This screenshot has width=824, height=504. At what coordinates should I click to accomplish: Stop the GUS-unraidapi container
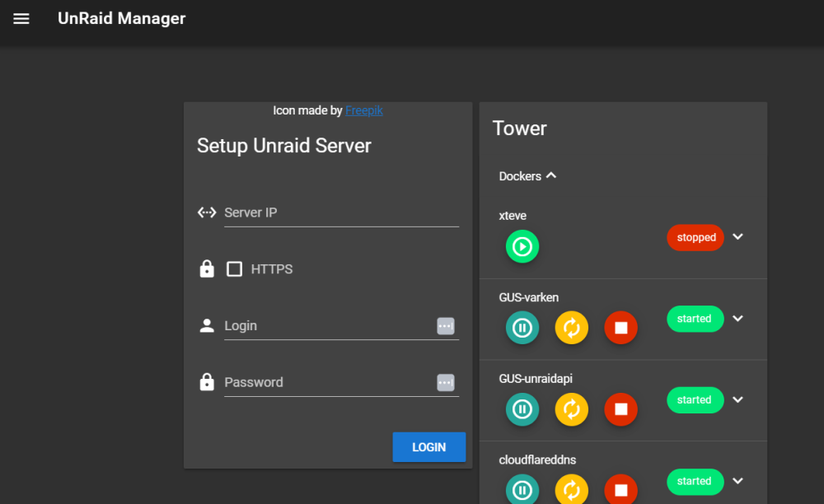coord(620,409)
